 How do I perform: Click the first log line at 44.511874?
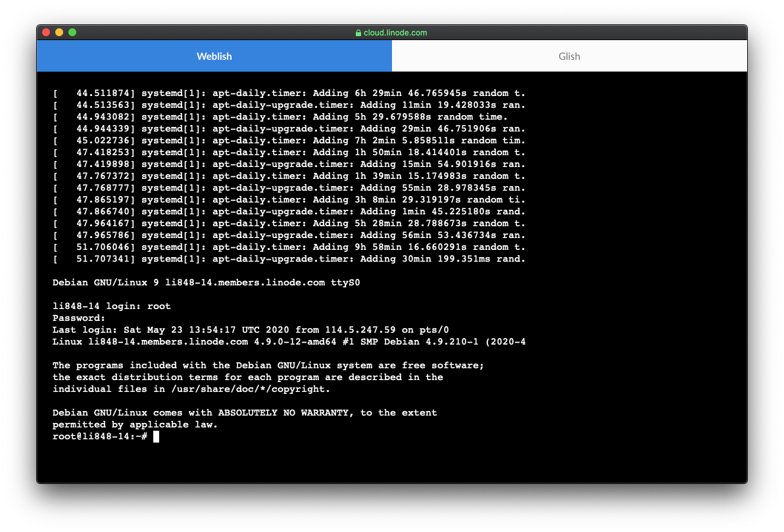[289, 93]
